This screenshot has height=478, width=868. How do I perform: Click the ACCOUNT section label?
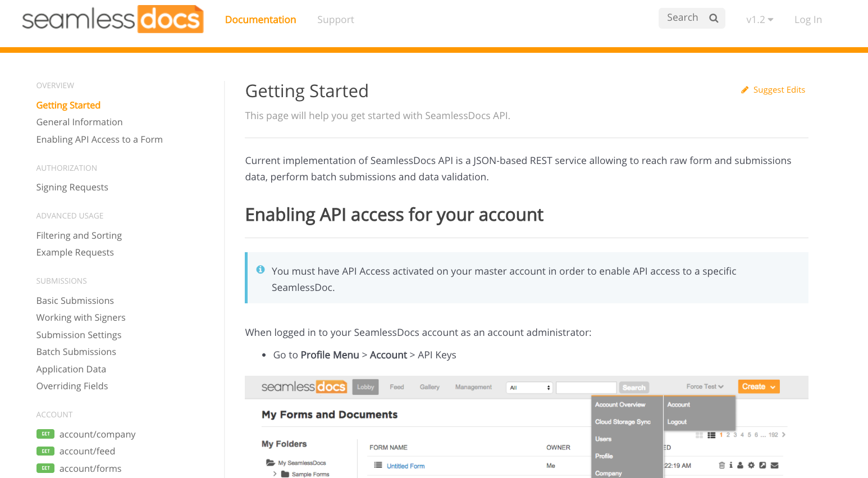(54, 415)
